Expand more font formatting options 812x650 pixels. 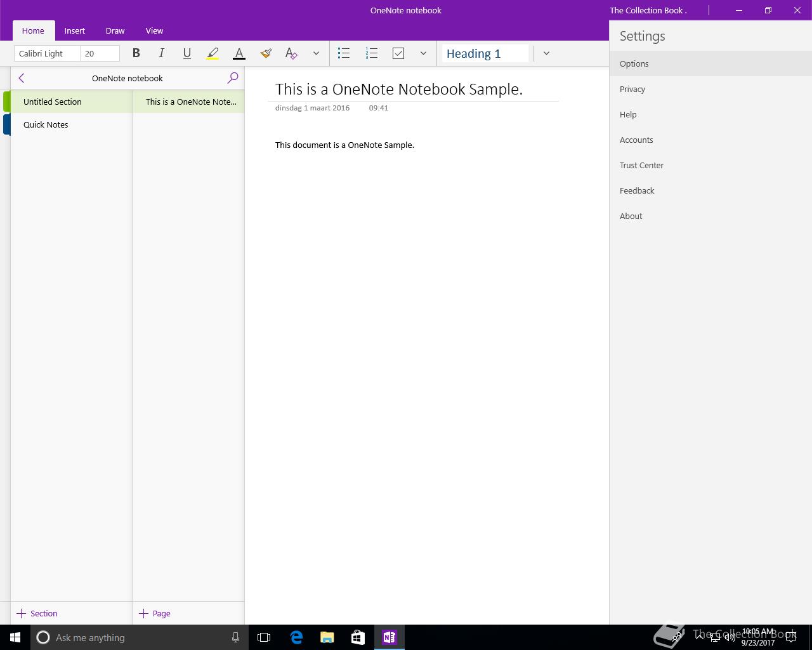[x=316, y=53]
